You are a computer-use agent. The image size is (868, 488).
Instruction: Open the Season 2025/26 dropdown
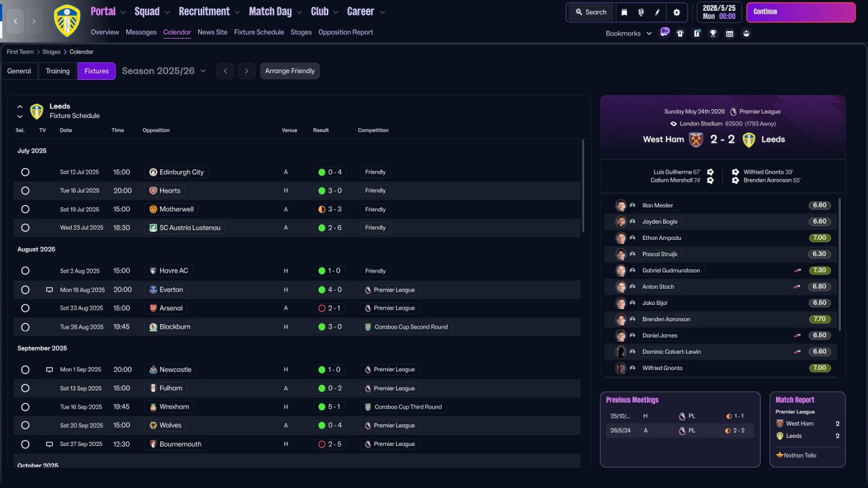pyautogui.click(x=164, y=71)
